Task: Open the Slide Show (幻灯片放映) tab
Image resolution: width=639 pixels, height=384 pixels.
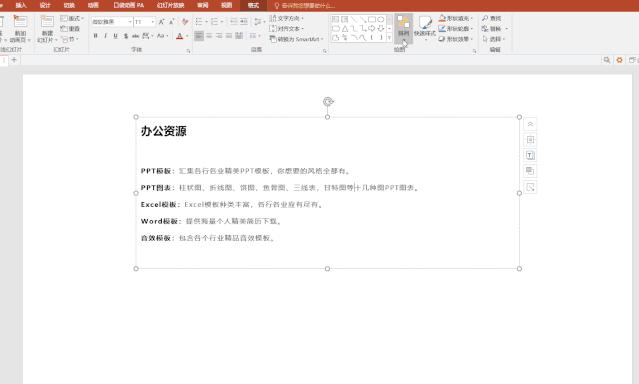Action: coord(170,5)
